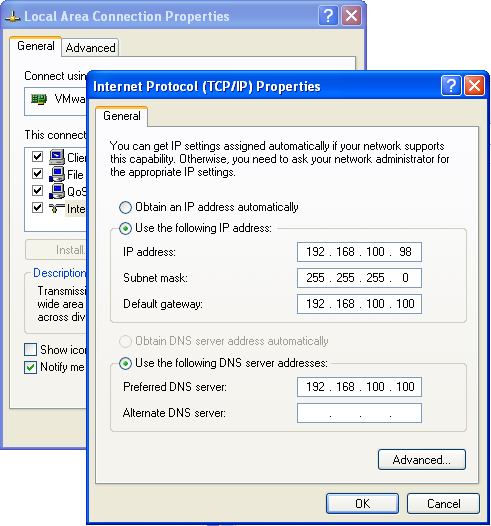Switch to the Advanced tab
The image size is (491, 526).
(x=91, y=48)
